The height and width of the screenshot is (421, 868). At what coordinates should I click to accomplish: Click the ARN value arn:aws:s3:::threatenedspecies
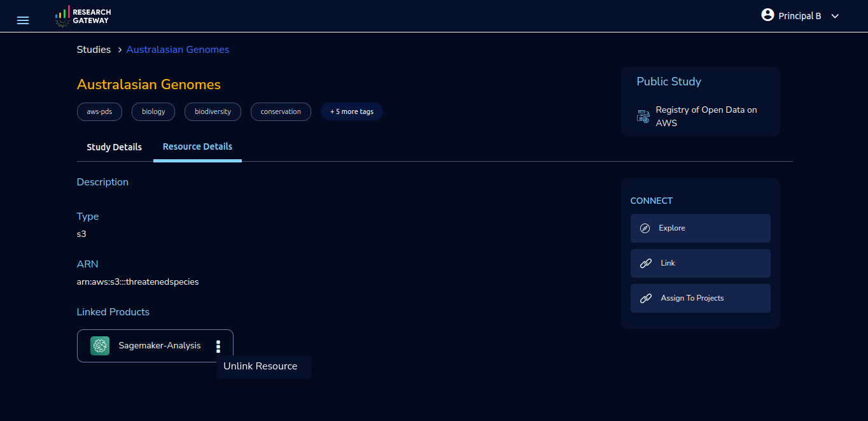click(x=138, y=282)
